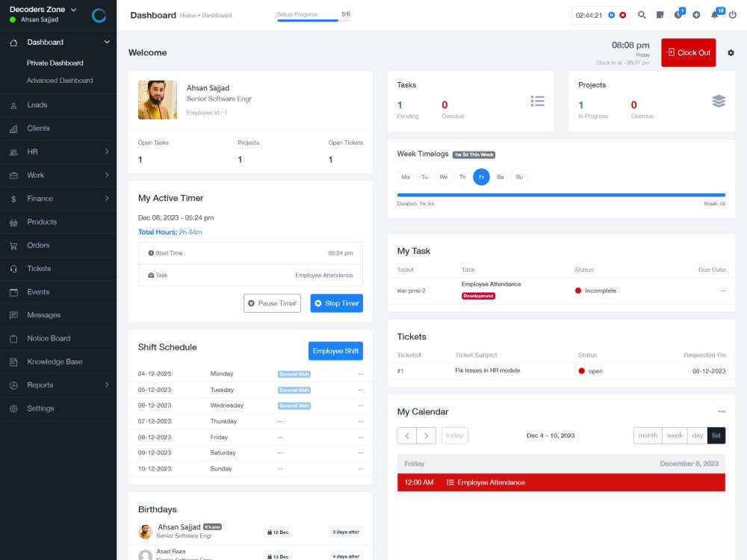Select Th in Week Timelogs

462,177
